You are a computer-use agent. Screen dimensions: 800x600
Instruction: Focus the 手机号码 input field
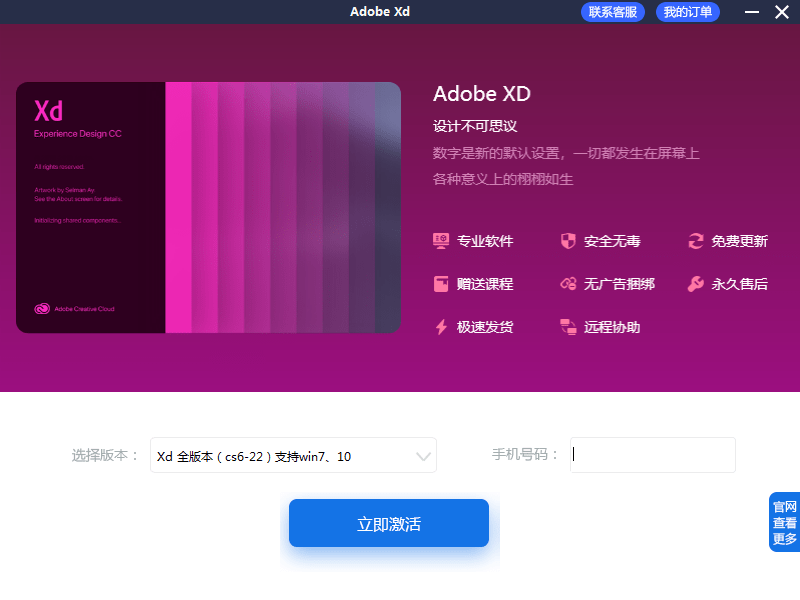point(652,455)
